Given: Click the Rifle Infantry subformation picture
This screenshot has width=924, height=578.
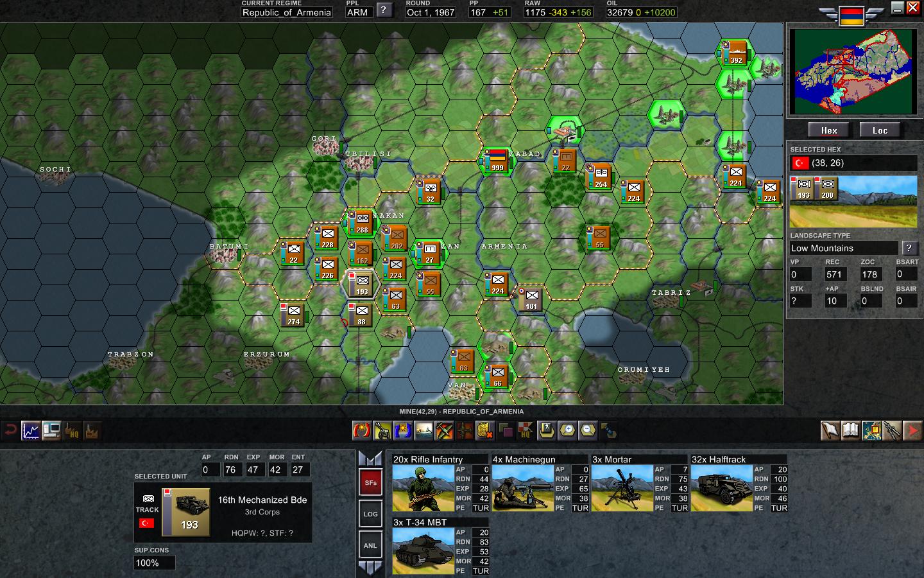Looking at the screenshot, I should 424,488.
